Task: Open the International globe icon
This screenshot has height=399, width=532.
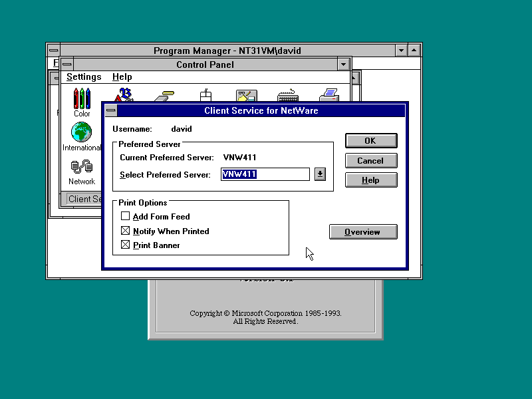Action: coord(81,136)
